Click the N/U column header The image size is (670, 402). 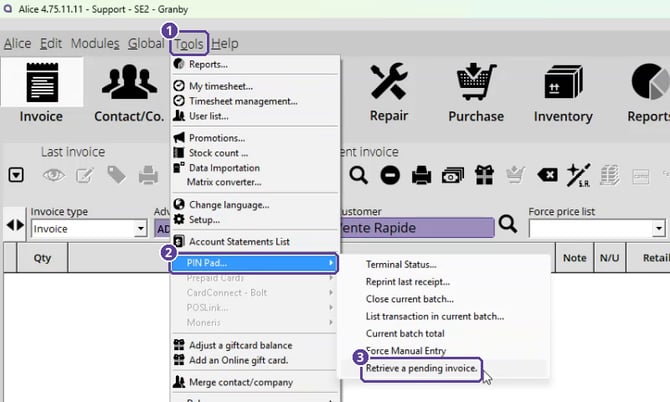pyautogui.click(x=609, y=258)
